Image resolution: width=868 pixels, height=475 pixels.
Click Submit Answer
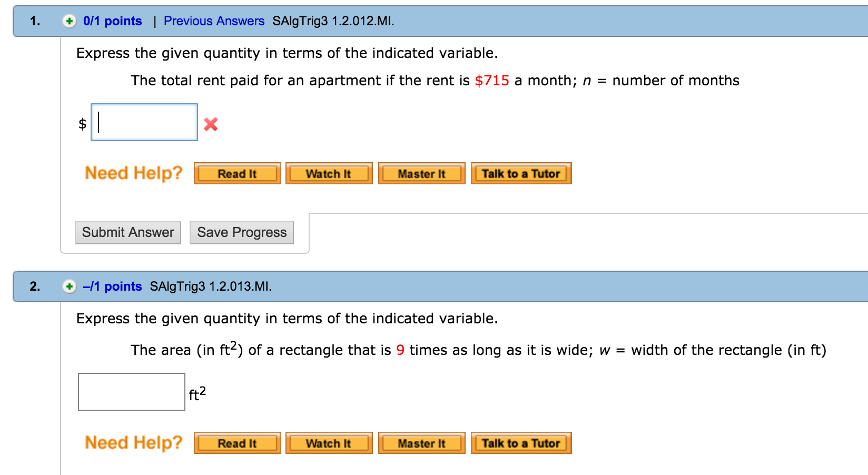pyautogui.click(x=127, y=232)
